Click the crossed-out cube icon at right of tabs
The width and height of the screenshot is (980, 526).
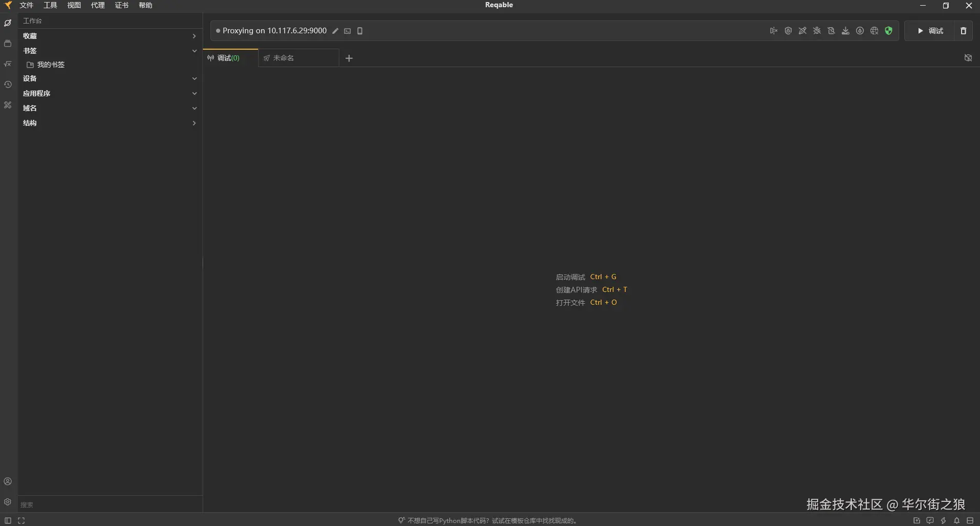[968, 58]
